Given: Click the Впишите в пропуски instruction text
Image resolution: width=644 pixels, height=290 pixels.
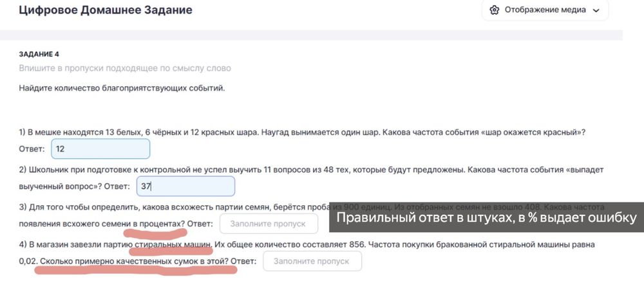Looking at the screenshot, I should [x=125, y=68].
